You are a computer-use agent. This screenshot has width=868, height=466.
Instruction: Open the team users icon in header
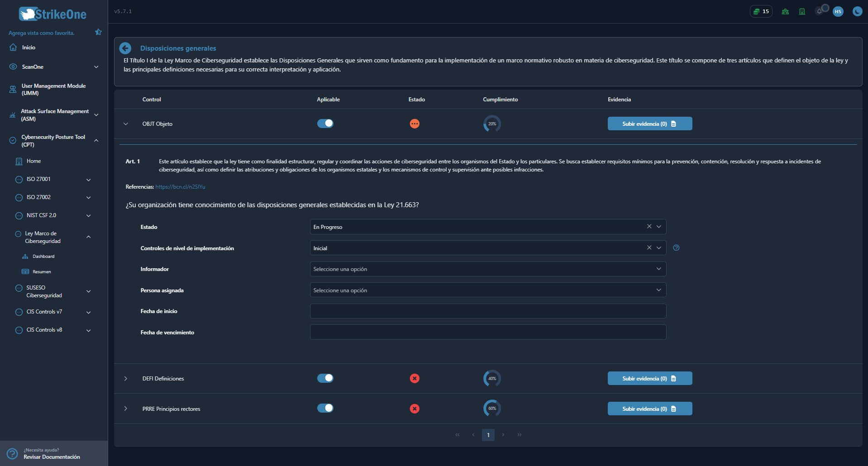pos(785,12)
